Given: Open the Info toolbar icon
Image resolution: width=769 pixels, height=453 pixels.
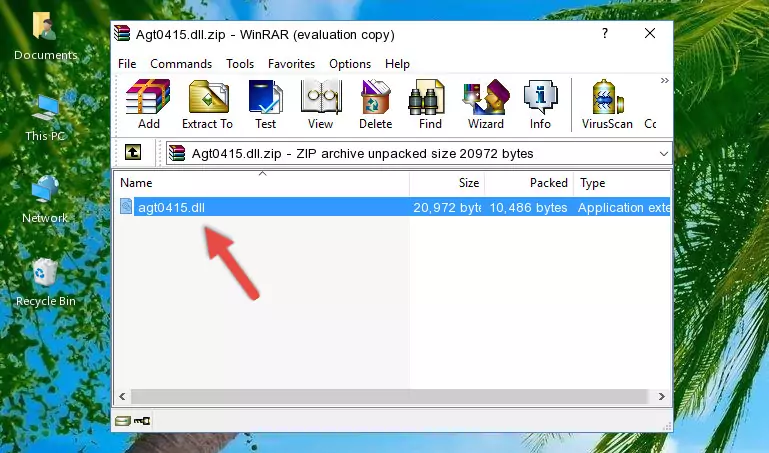Looking at the screenshot, I should click(540, 104).
